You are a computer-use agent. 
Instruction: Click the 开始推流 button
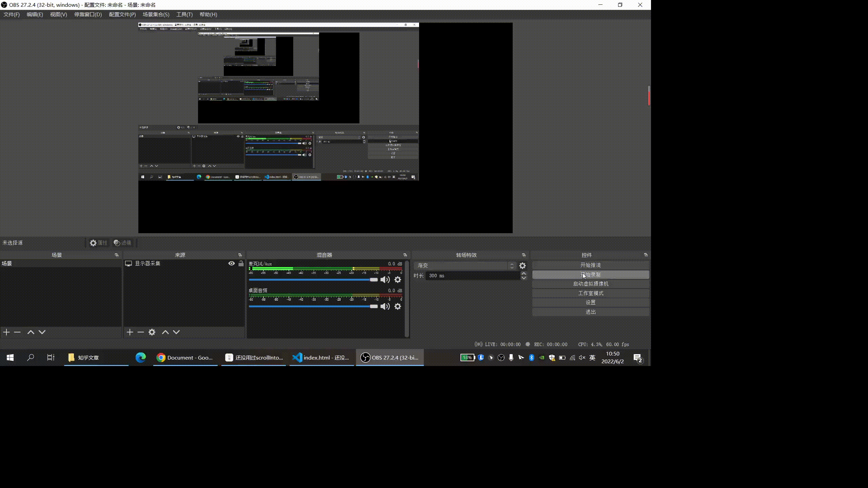click(x=590, y=265)
